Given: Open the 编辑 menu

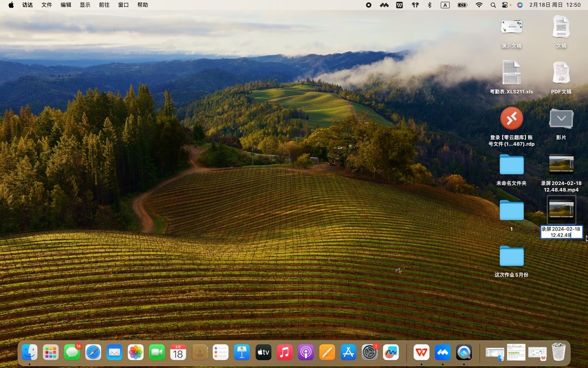Looking at the screenshot, I should pos(66,5).
